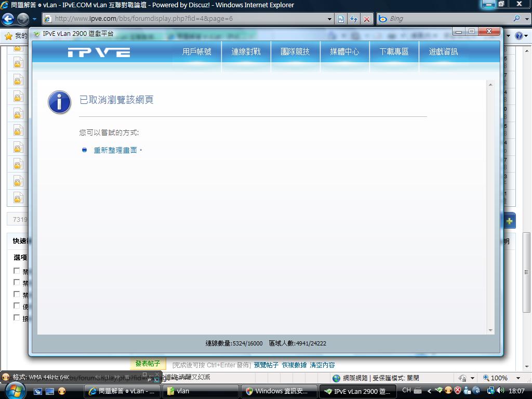Screen dimensions: 532x399
Task: Click the blue information icon in IPvE window
Action: pos(59,102)
